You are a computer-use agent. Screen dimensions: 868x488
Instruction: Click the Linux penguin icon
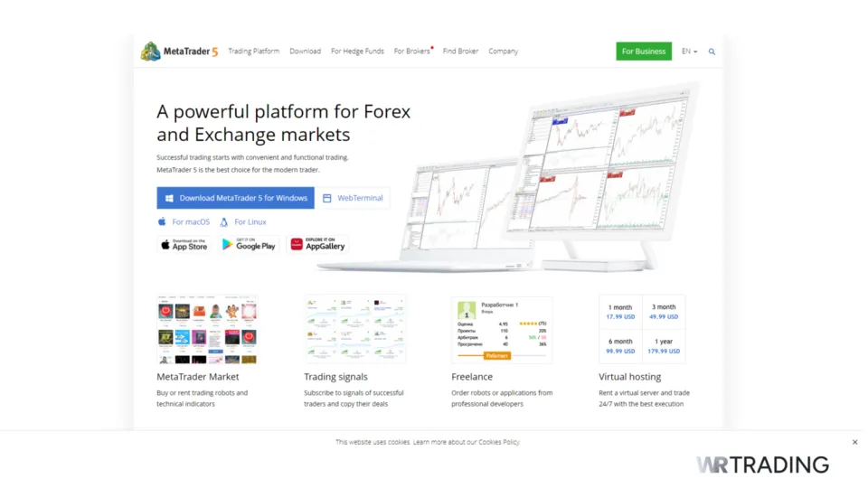[x=223, y=221]
